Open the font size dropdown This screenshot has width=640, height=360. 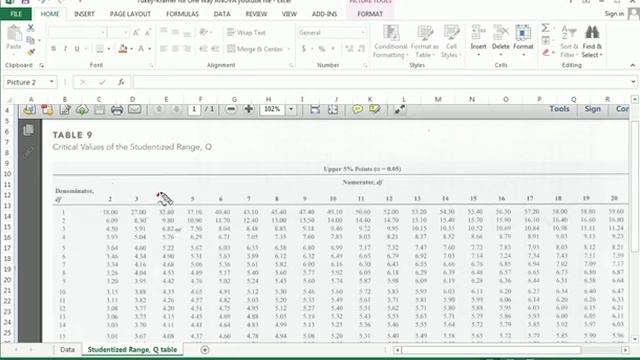pyautogui.click(x=125, y=32)
